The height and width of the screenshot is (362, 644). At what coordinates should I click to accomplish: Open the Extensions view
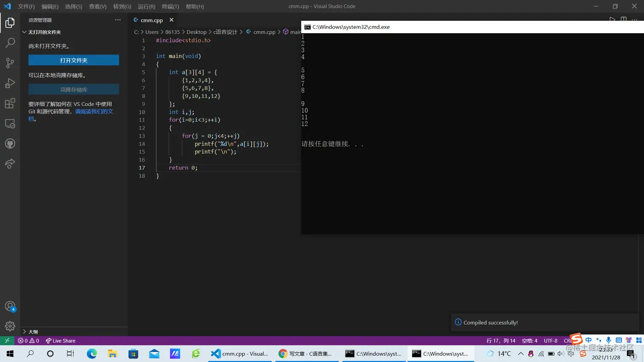click(x=10, y=103)
